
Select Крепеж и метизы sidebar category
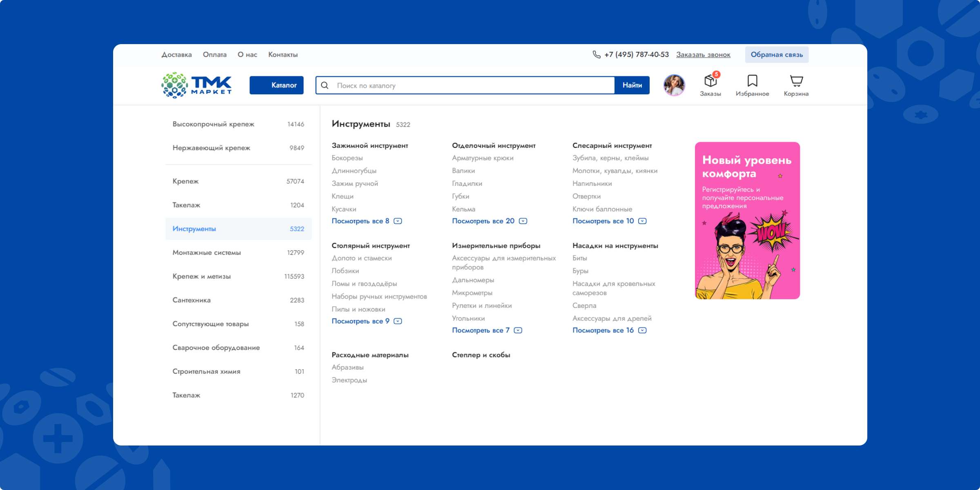click(200, 276)
